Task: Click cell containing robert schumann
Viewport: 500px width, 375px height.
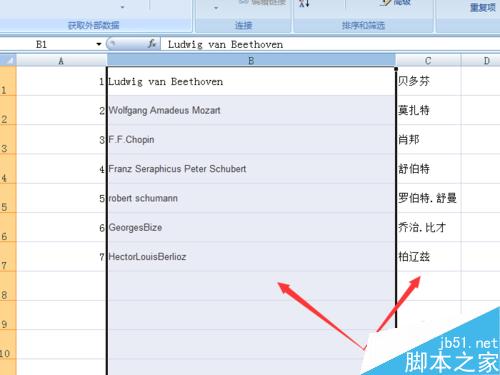Action: pos(251,198)
